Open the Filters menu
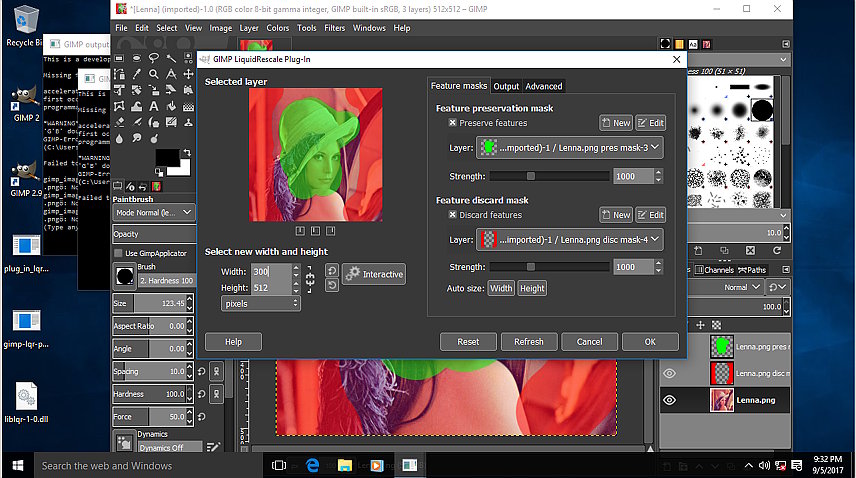The width and height of the screenshot is (856, 478). (x=334, y=28)
